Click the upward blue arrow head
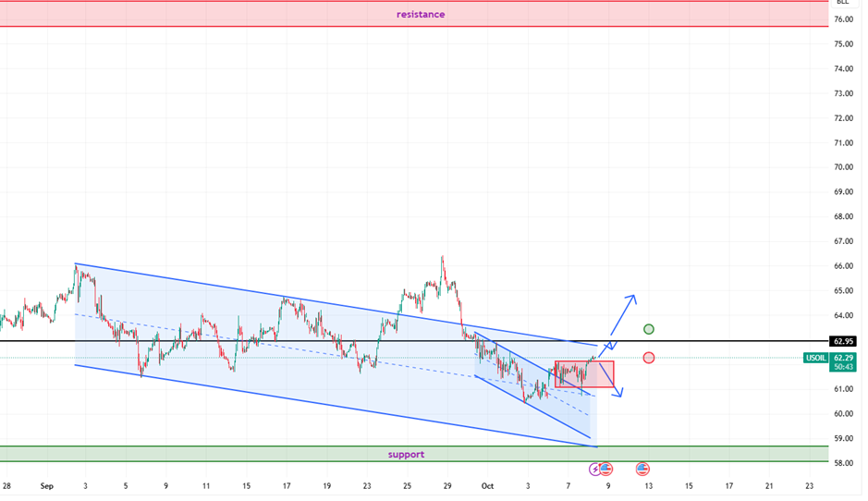The height and width of the screenshot is (501, 868). tap(633, 297)
